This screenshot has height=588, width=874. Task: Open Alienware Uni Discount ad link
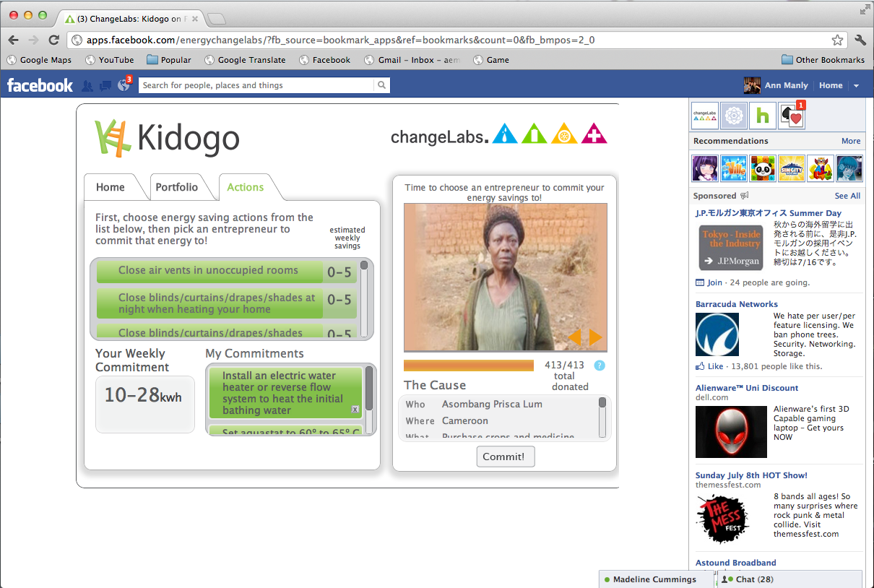(x=747, y=388)
